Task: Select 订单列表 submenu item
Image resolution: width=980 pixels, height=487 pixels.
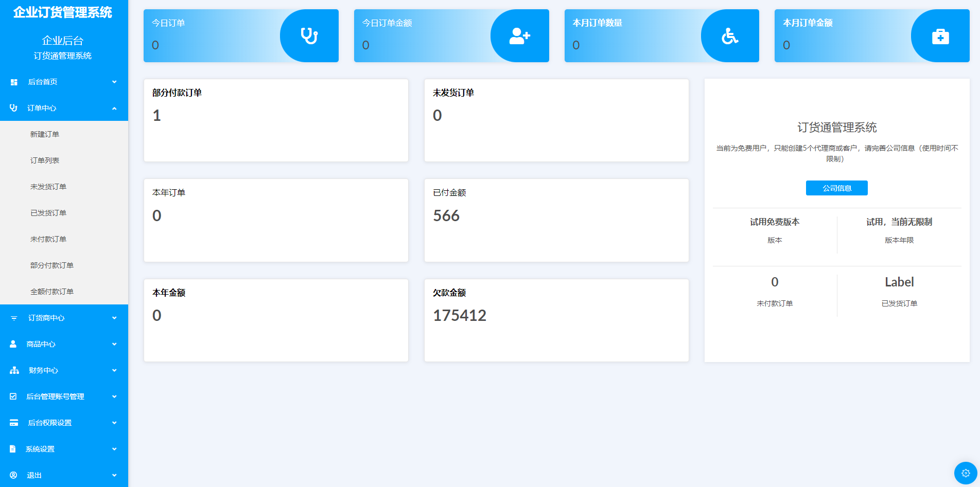Action: (x=45, y=160)
